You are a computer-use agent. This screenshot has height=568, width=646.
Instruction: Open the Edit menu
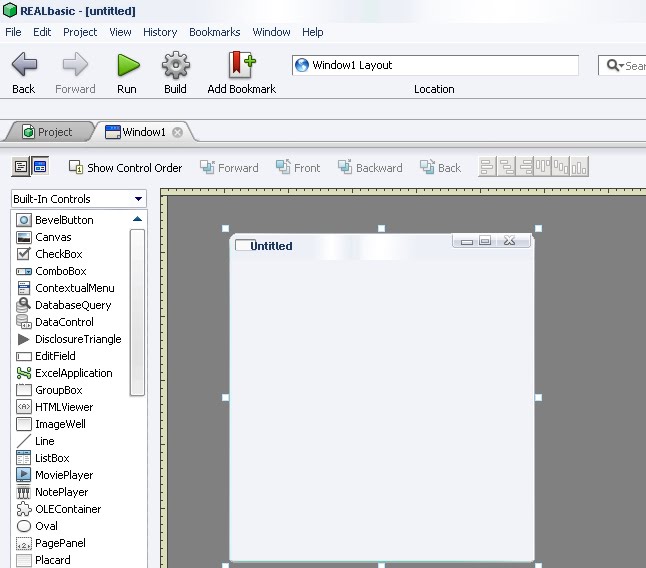[x=42, y=32]
